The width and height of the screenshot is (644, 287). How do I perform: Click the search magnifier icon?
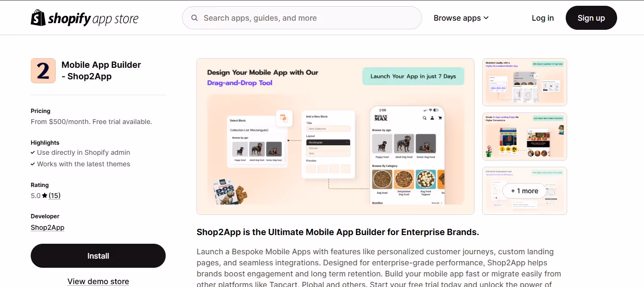(x=194, y=18)
